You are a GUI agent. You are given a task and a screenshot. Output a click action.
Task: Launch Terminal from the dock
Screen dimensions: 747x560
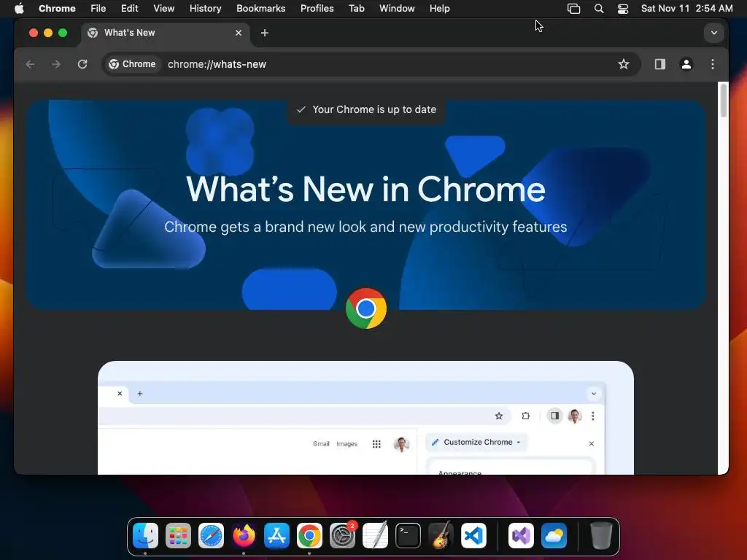coord(409,536)
